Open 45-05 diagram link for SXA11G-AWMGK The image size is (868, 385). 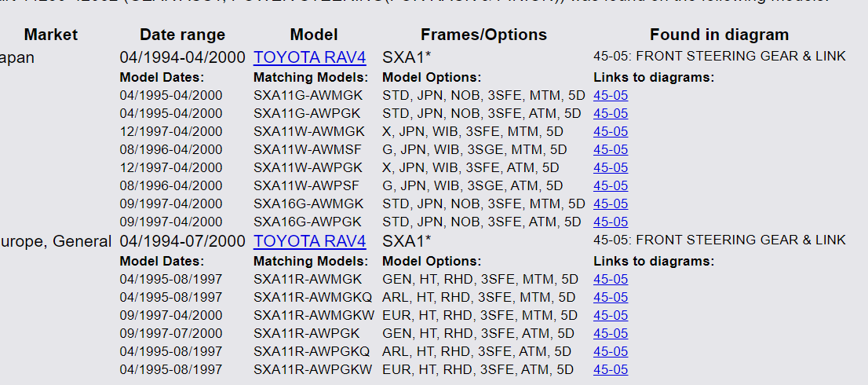pos(611,95)
